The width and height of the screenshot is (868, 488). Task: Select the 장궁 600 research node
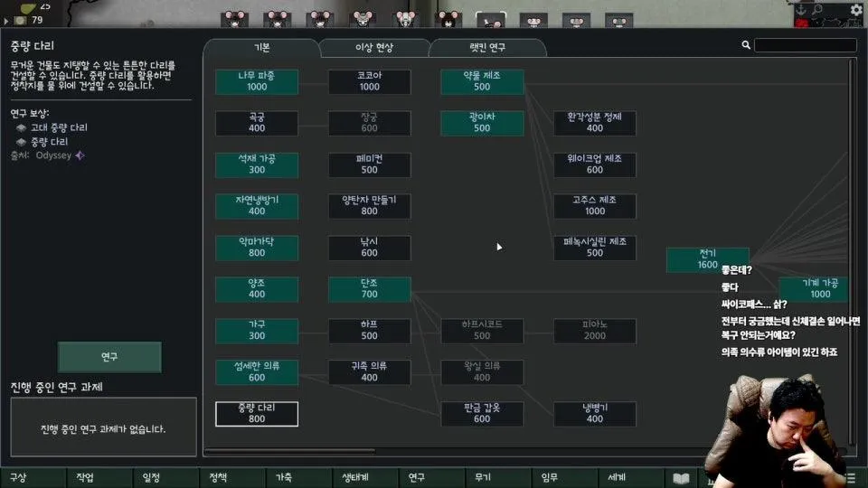tap(369, 123)
